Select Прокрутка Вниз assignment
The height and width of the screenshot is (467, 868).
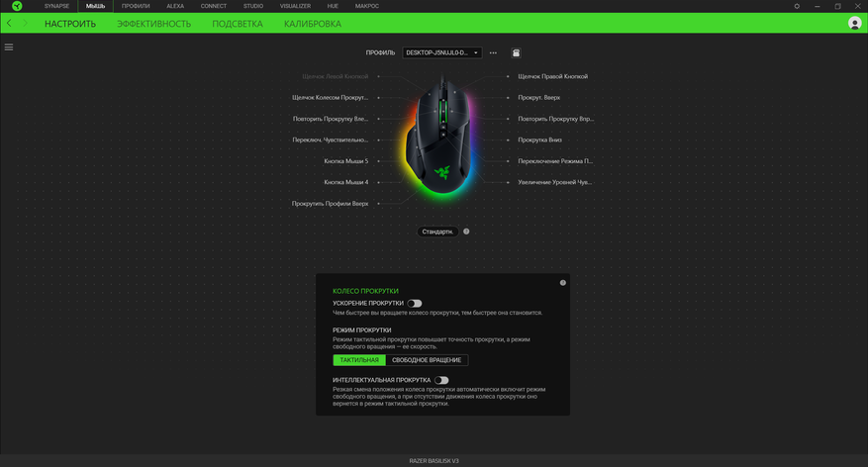(539, 140)
